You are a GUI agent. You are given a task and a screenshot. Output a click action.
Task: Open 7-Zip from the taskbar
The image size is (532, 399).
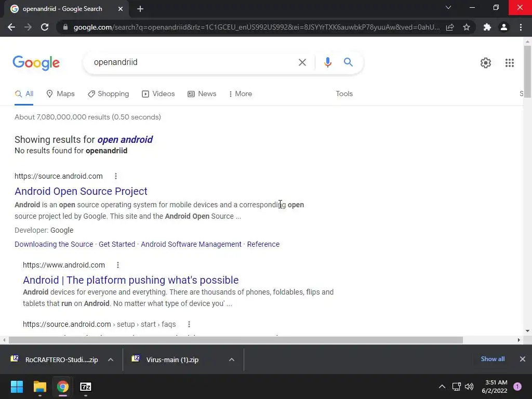[x=86, y=387]
